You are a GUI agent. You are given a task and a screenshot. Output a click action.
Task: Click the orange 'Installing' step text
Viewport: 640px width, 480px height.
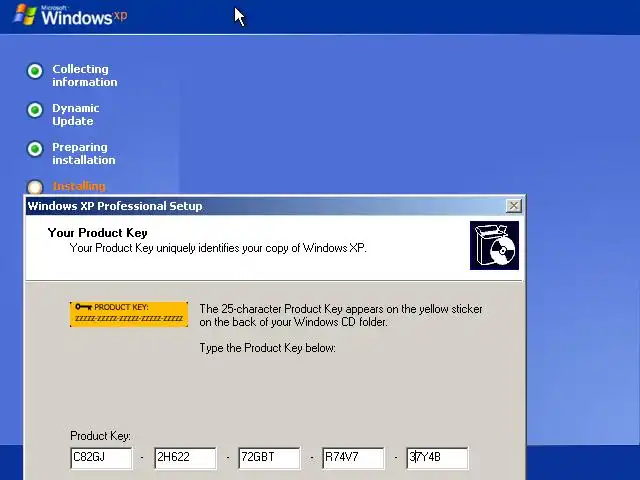pyautogui.click(x=79, y=186)
